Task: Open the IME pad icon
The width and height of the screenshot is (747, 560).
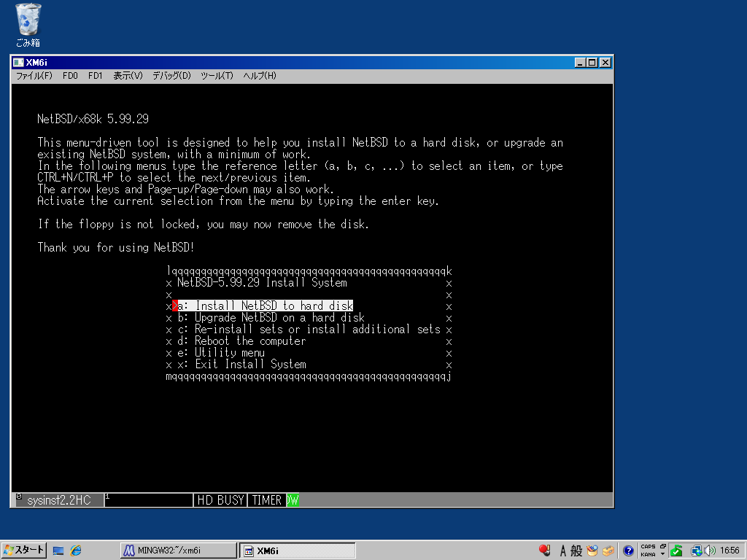Action: pyautogui.click(x=592, y=551)
